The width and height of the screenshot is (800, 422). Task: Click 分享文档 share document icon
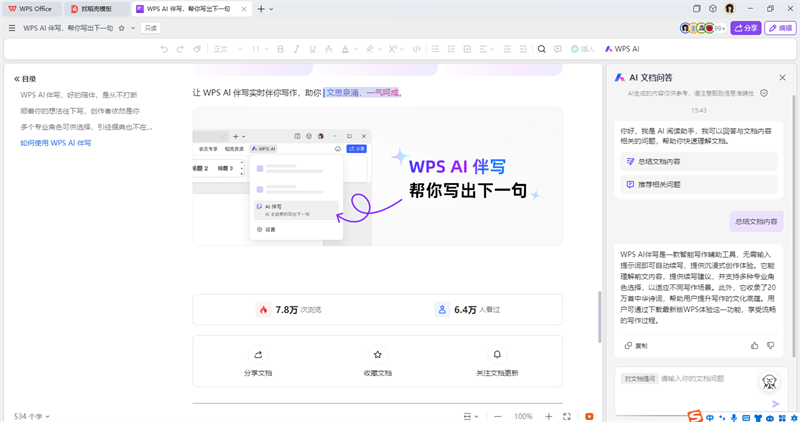pyautogui.click(x=258, y=355)
